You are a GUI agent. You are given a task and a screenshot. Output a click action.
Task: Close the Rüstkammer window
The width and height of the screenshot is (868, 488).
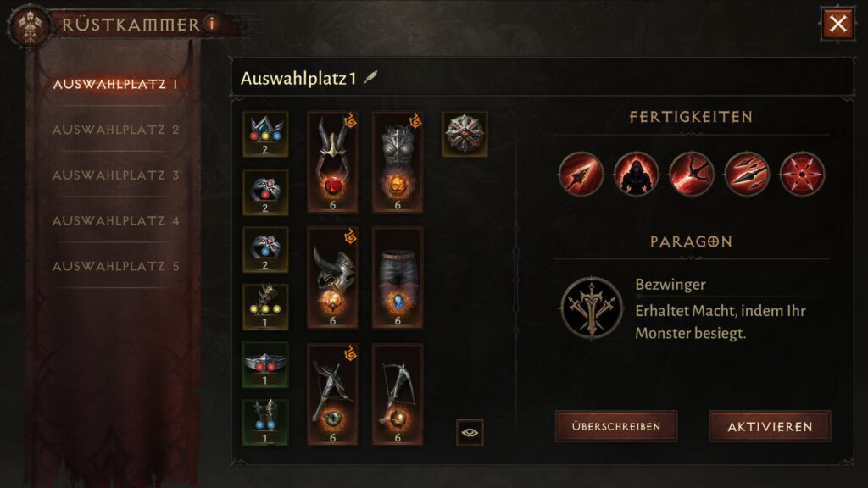pos(837,24)
